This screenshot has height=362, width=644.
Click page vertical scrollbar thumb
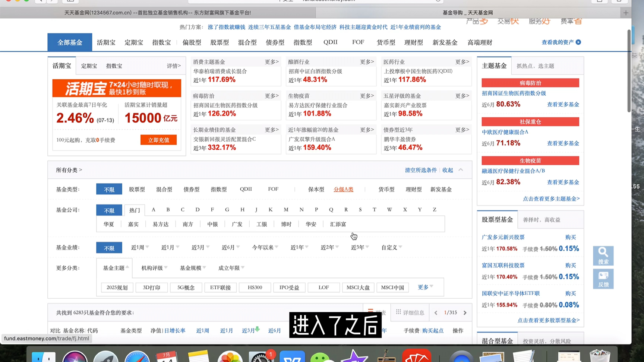(x=629, y=70)
